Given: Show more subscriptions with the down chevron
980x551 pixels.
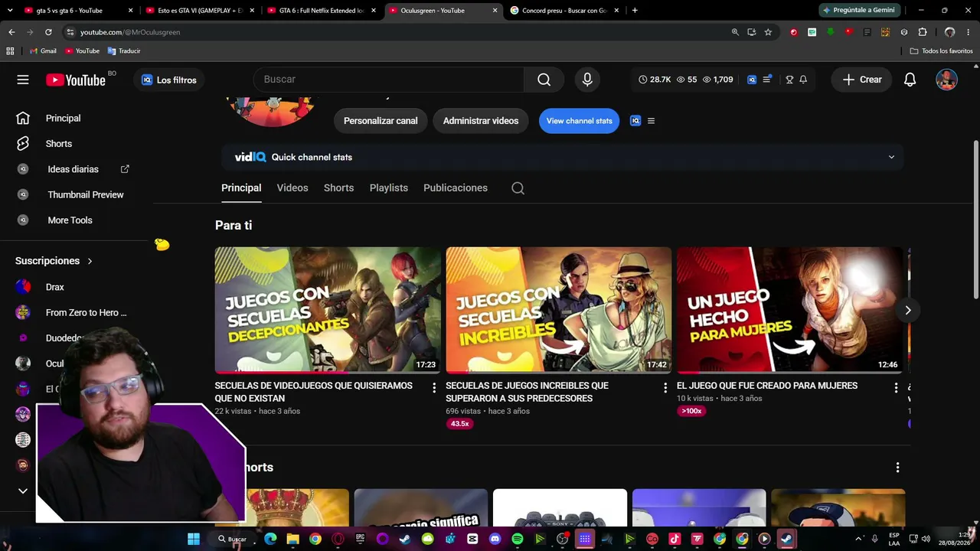Looking at the screenshot, I should (x=23, y=491).
